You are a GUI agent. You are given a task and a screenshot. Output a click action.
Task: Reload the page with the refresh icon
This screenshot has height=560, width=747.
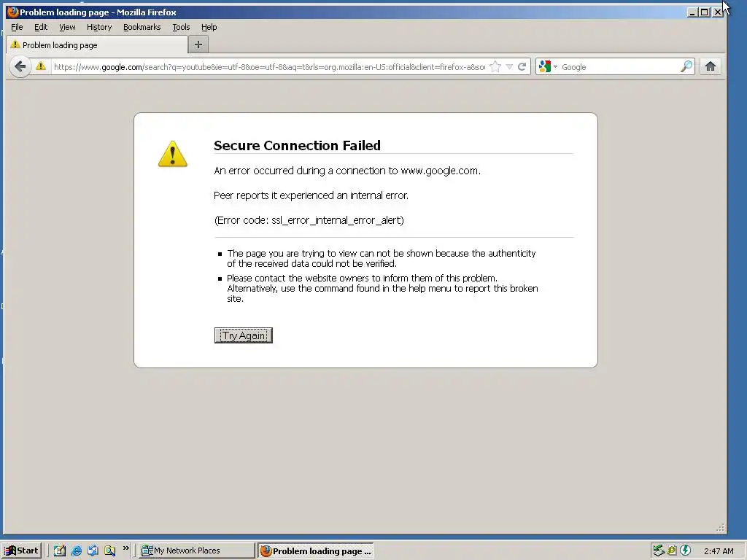pyautogui.click(x=522, y=66)
